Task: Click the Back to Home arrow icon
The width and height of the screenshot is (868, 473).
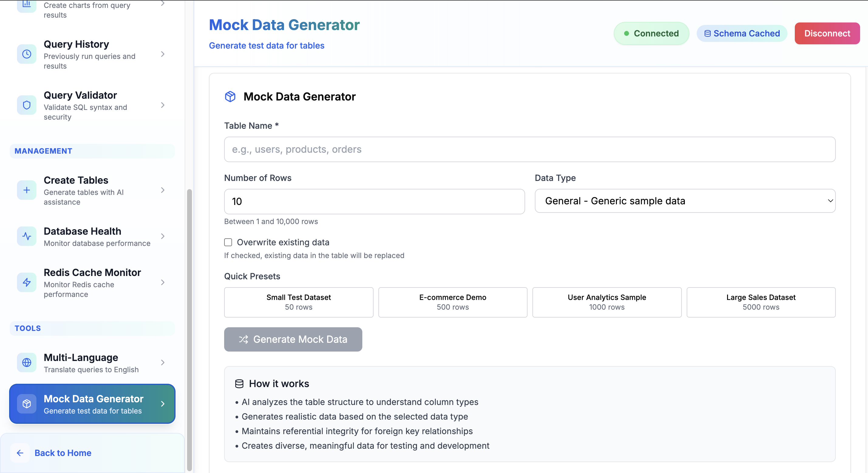Action: 20,453
